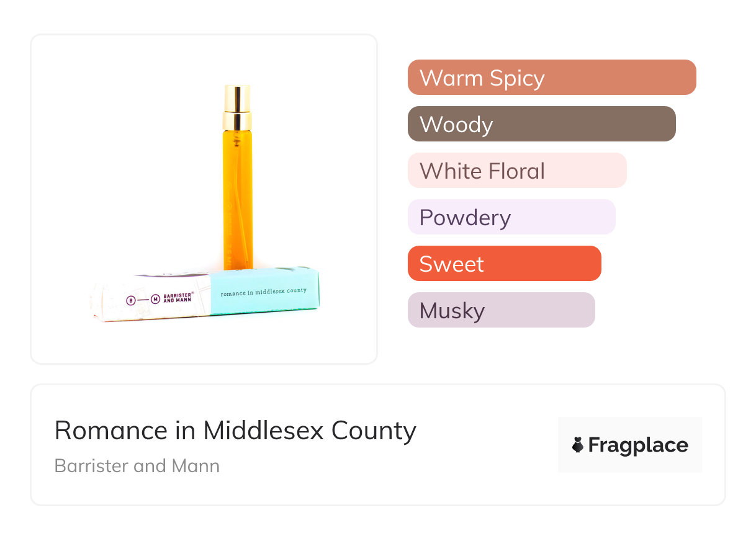This screenshot has width=756, height=536.
Task: Click the Fragplace wordmark text
Action: [638, 445]
